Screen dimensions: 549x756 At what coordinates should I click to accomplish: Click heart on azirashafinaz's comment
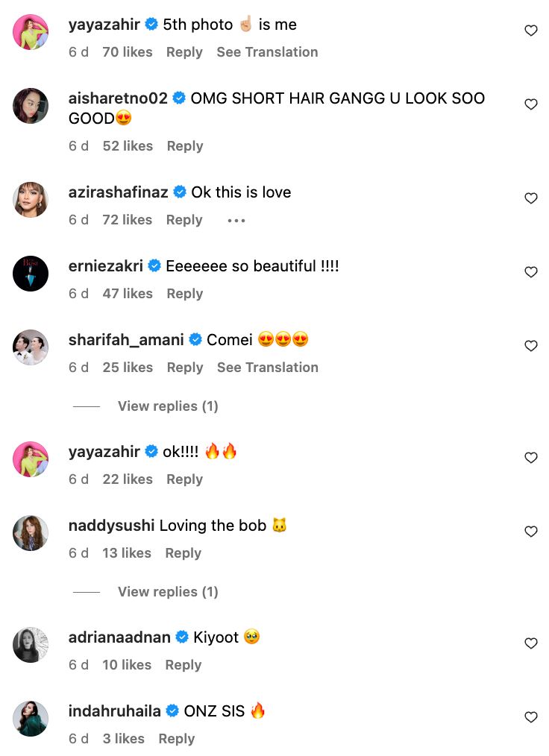point(531,199)
